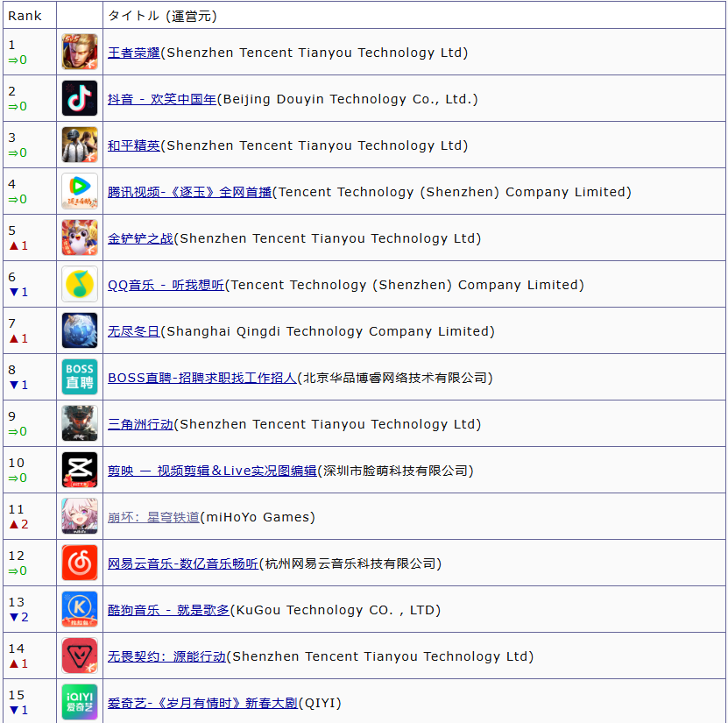The image size is (728, 723).
Task: Open the 爱奇艺-《岁月有情时》新春大剧 link
Action: [x=202, y=703]
